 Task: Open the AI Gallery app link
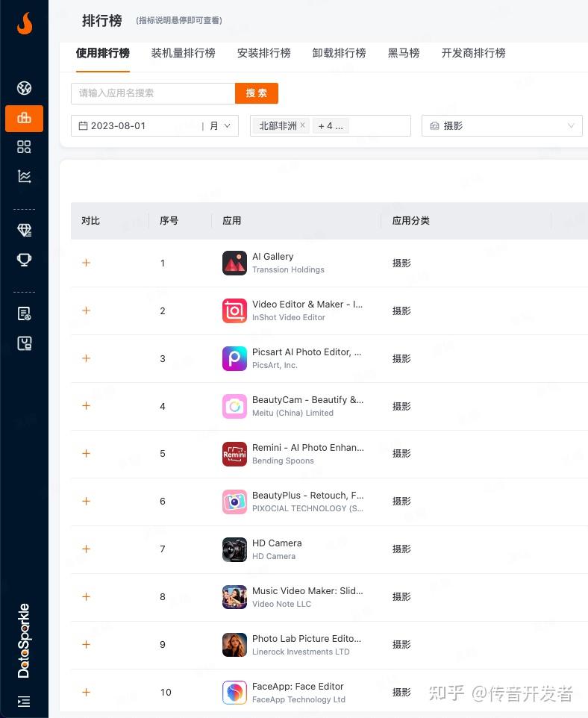[x=273, y=257]
